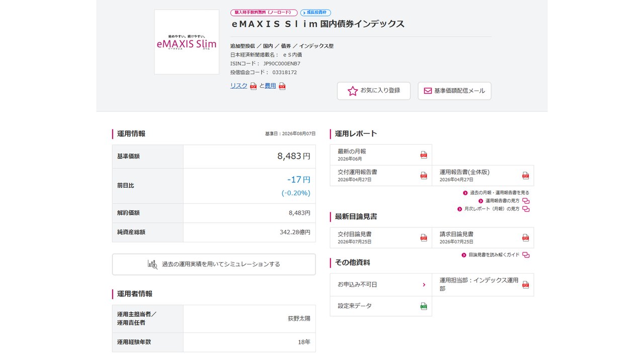This screenshot has width=644, height=362.
Task: Open the 交付目論見書 cell text
Action: tap(355, 234)
